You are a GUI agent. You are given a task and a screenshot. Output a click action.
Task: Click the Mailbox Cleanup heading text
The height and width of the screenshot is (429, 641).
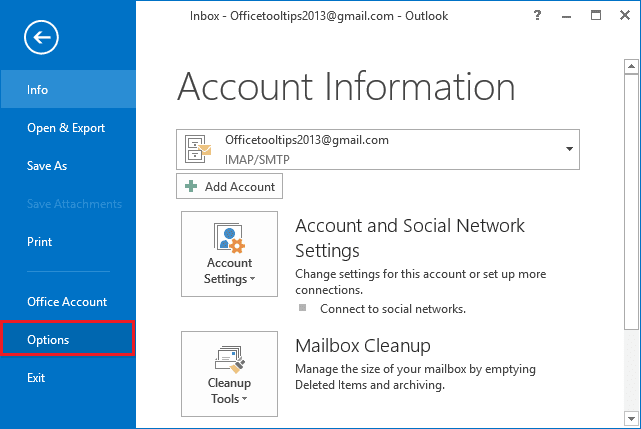(363, 346)
